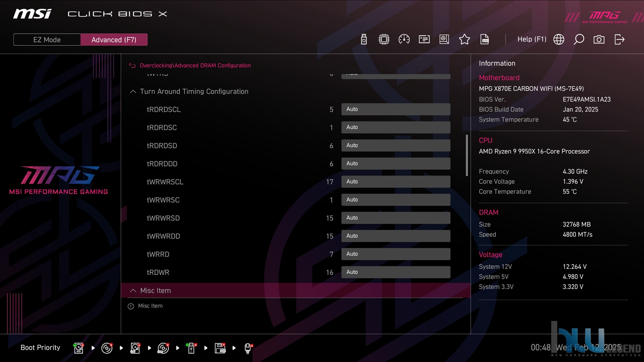Click the tWRWRSCL current value 17
Screen dimensions: 644x362
click(x=329, y=182)
